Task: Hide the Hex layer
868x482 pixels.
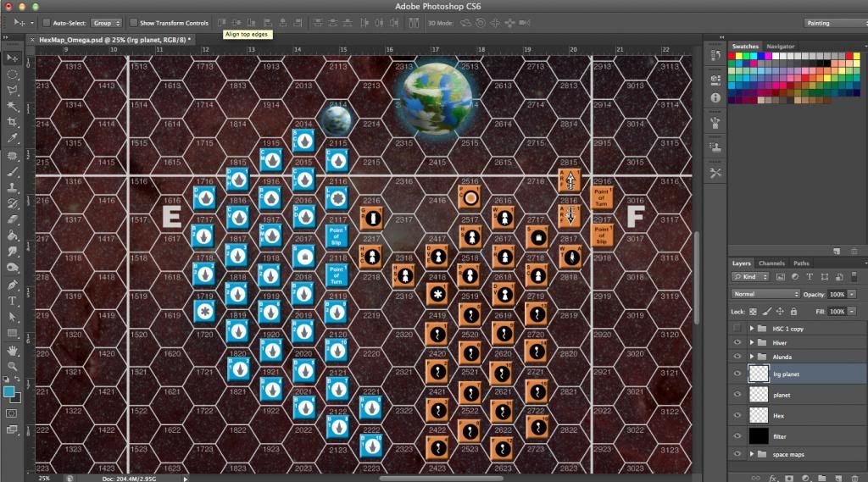Action: tap(737, 415)
